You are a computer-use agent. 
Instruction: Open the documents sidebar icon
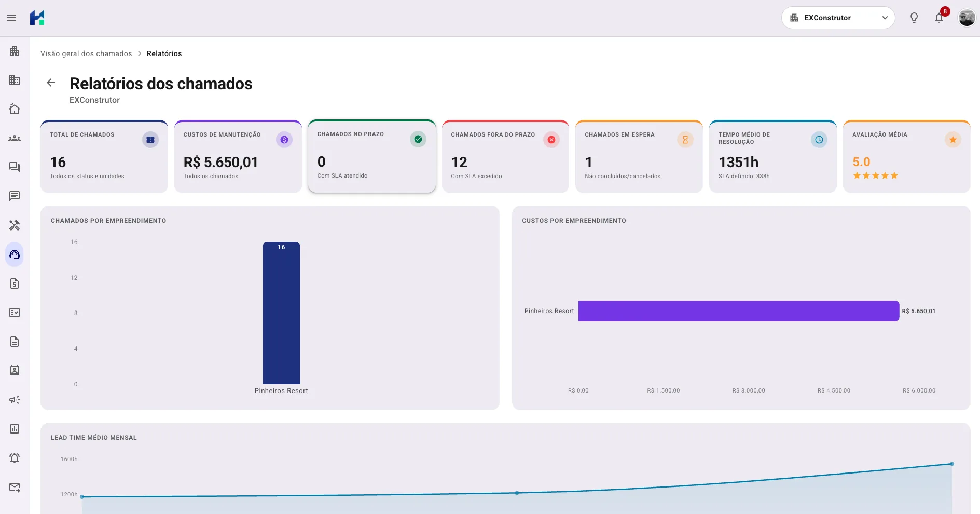pos(15,342)
